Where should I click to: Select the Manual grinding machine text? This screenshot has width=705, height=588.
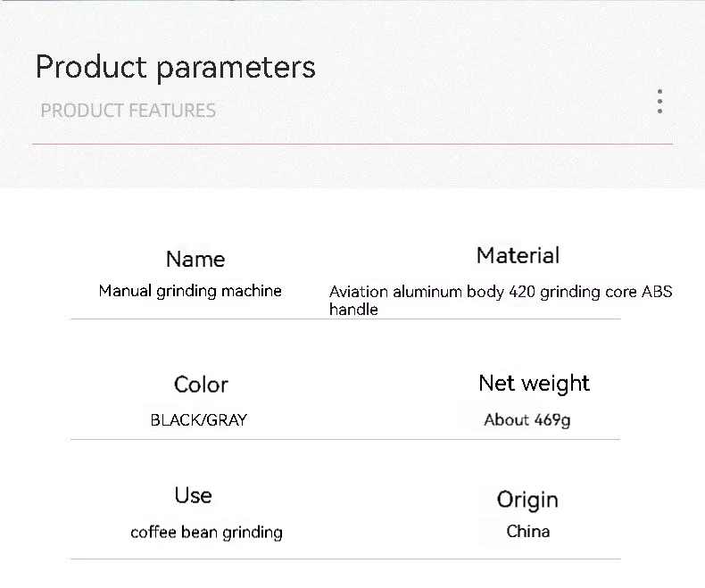coord(190,291)
